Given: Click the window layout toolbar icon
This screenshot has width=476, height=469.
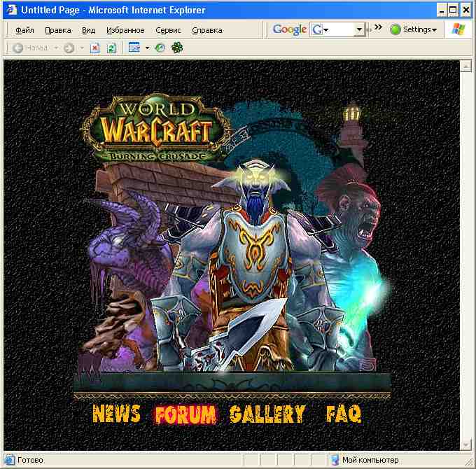Looking at the screenshot, I should (x=134, y=48).
